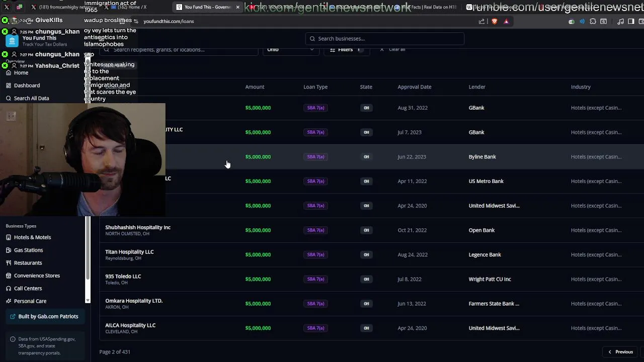Click the Amount column header
The width and height of the screenshot is (644, 362).
[255, 87]
